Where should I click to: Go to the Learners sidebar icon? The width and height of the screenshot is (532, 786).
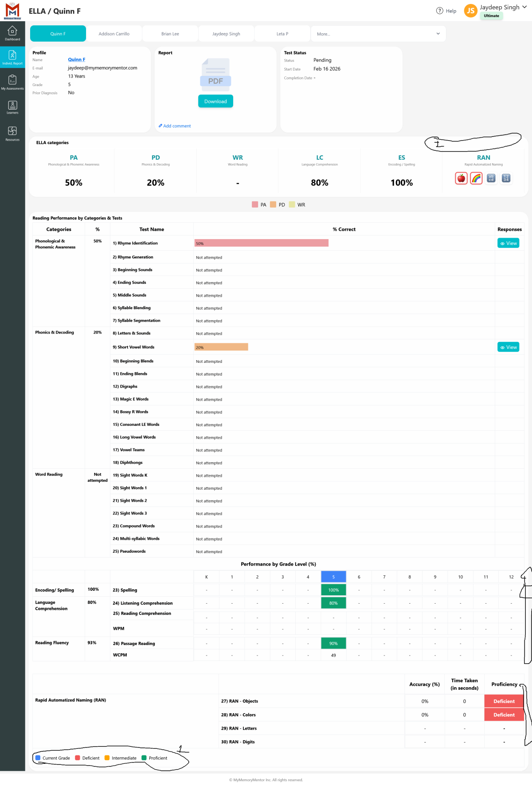pos(12,107)
